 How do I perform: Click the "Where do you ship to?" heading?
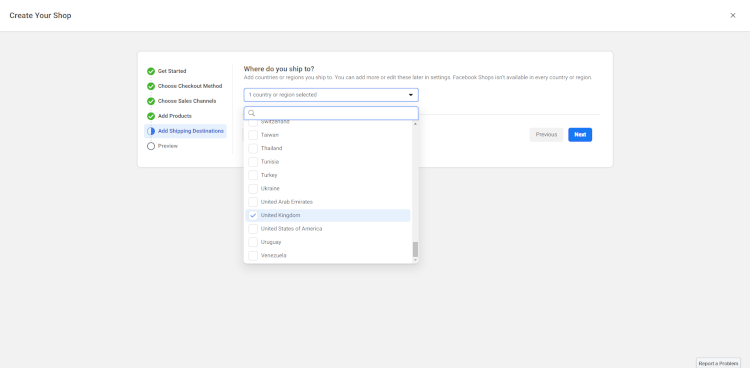(279, 69)
